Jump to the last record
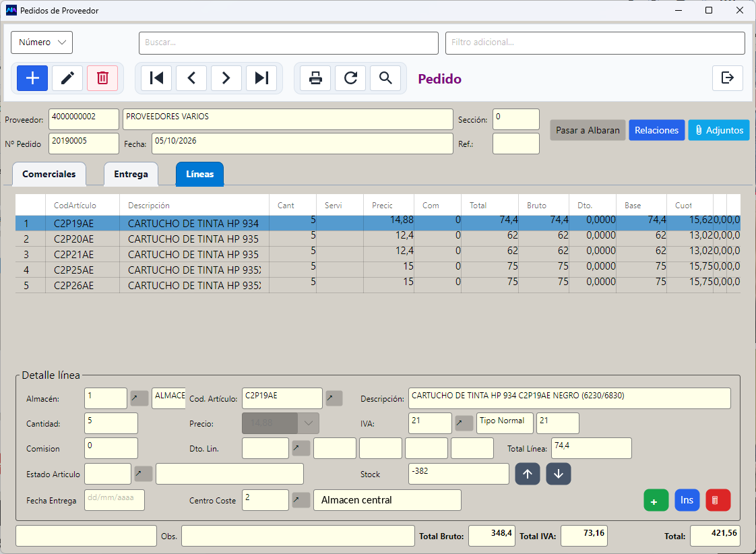This screenshot has height=554, width=756. [261, 78]
